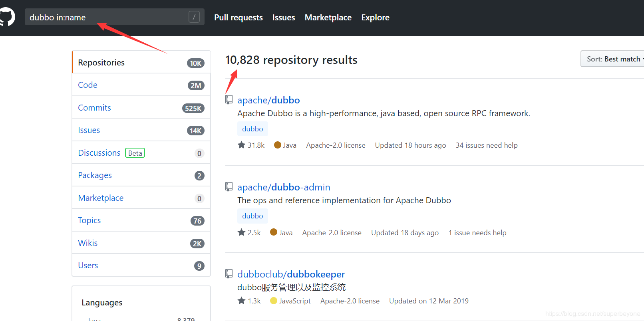Click JavaScript language dot on dubbokeeper

(274, 301)
